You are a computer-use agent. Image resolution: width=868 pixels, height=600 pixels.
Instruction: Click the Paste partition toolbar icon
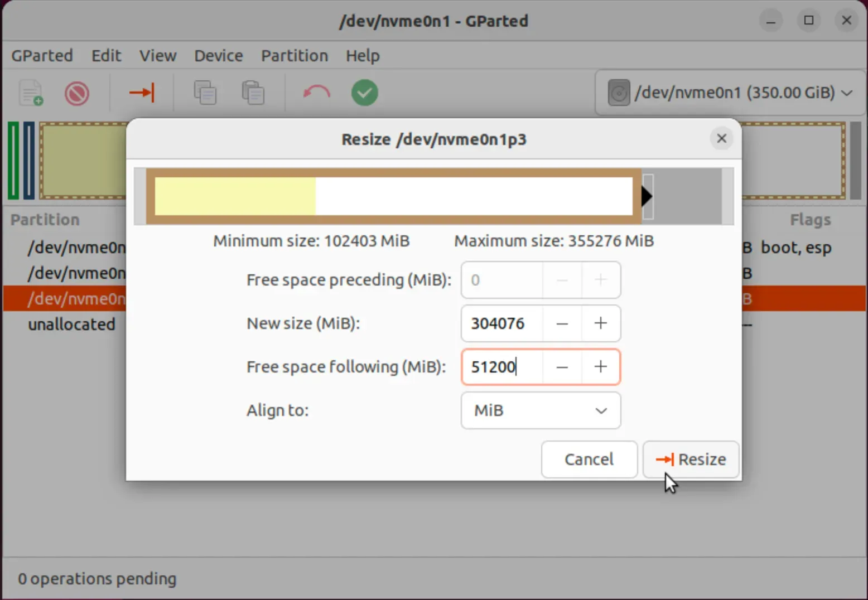(253, 93)
